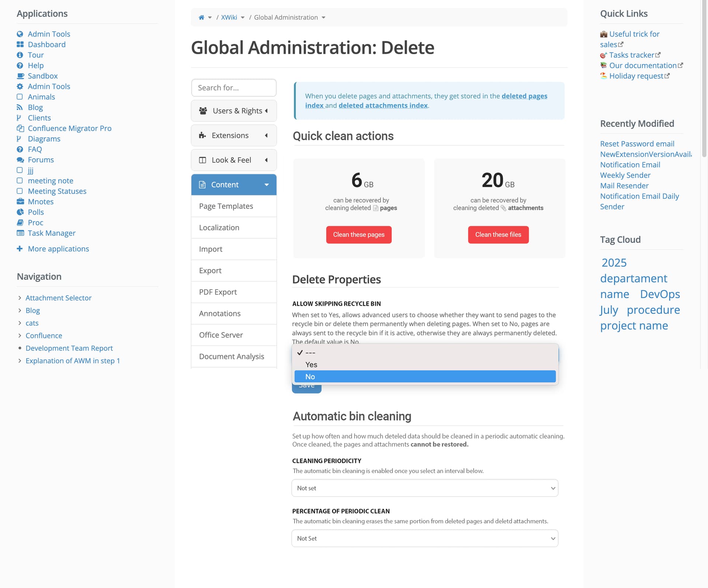Image resolution: width=708 pixels, height=588 pixels.
Task: Expand the Confluence navigation tree node
Action: click(20, 335)
